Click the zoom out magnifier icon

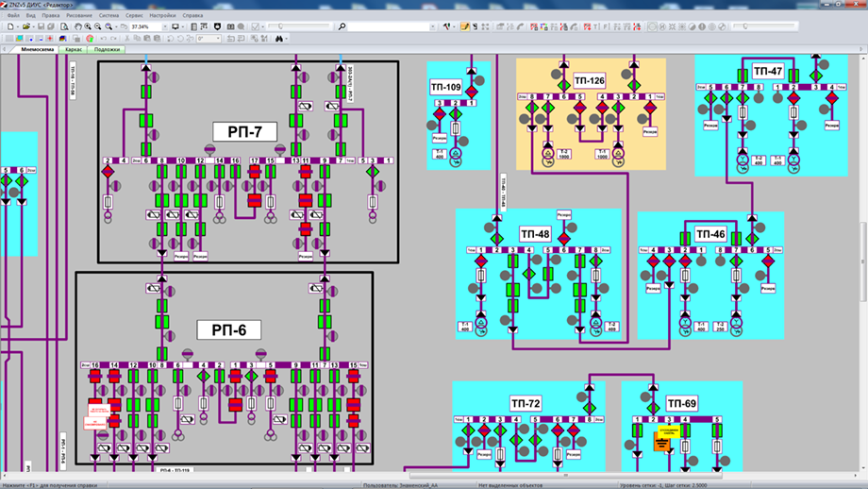pos(99,26)
